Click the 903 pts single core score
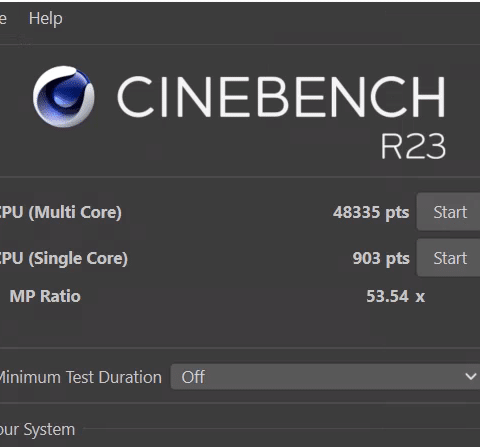Viewport: 480px width, 447px height. pos(381,258)
